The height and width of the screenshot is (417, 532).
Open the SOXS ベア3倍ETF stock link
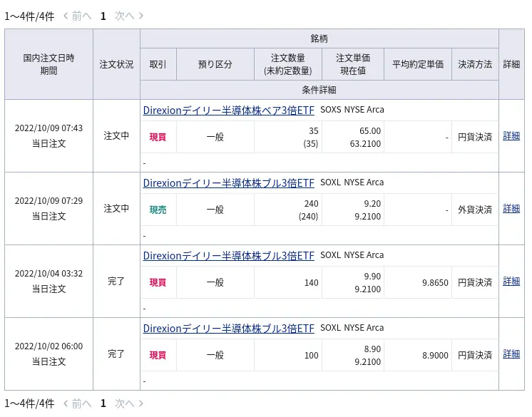(x=228, y=110)
